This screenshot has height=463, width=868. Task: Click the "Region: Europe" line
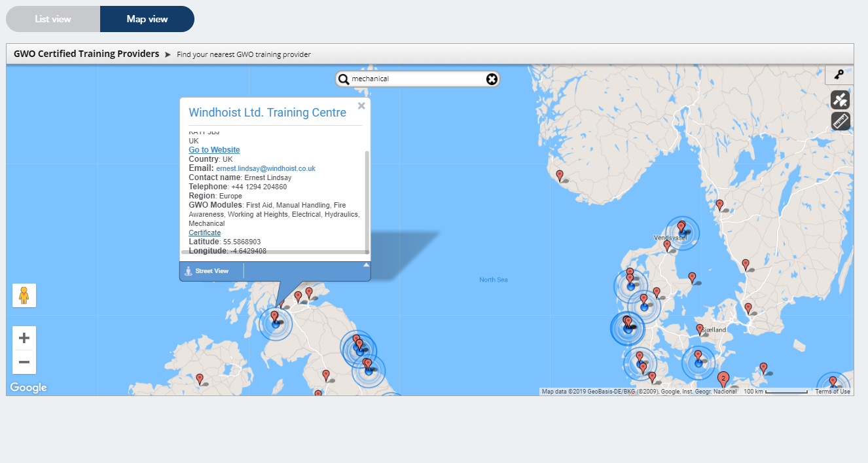pyautogui.click(x=215, y=196)
